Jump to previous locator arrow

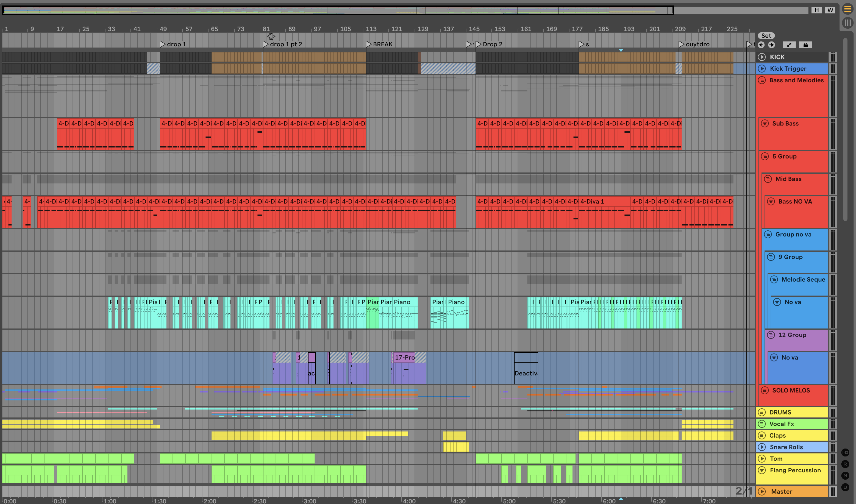coord(761,45)
